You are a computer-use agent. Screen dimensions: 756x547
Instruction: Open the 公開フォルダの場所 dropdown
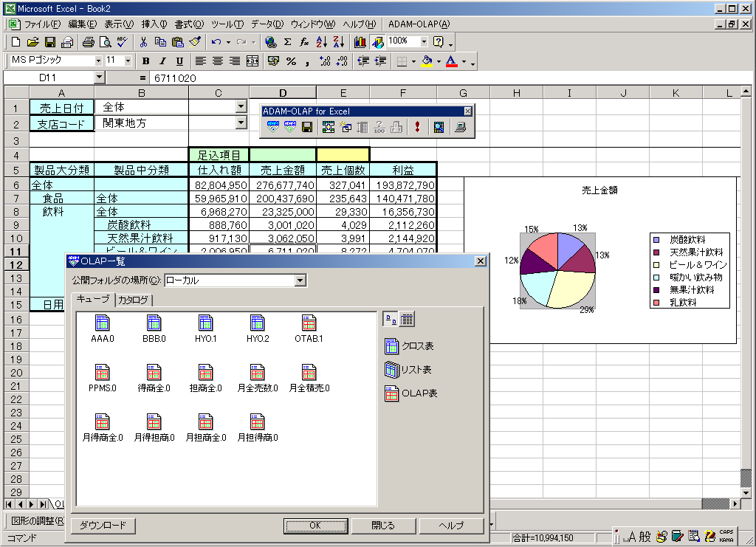point(300,281)
